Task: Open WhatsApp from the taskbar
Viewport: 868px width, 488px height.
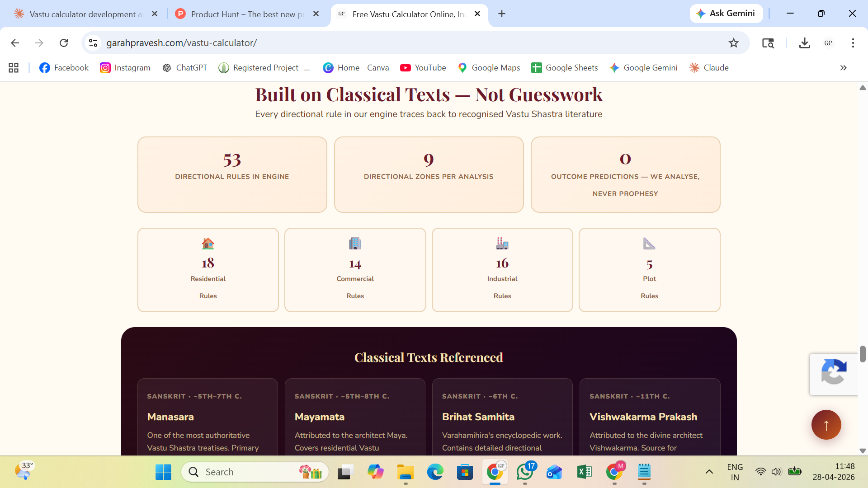Action: point(524,472)
